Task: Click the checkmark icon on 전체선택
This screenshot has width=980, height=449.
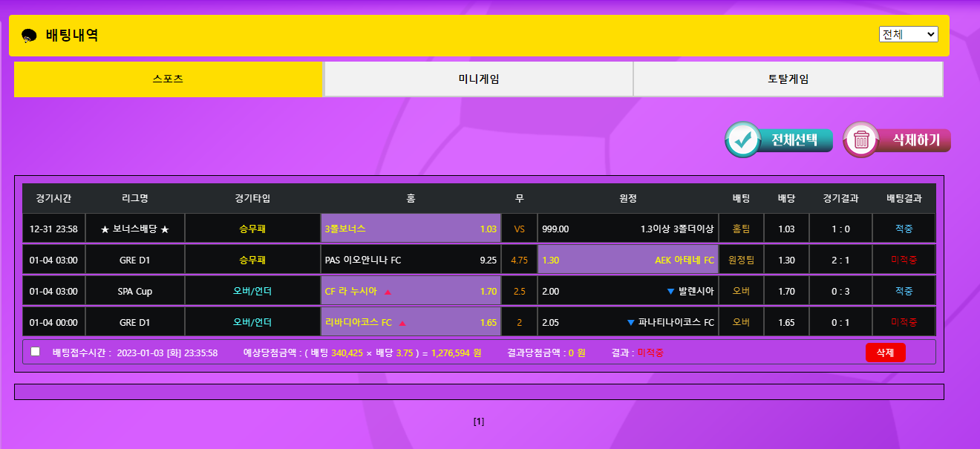Action: tap(742, 140)
